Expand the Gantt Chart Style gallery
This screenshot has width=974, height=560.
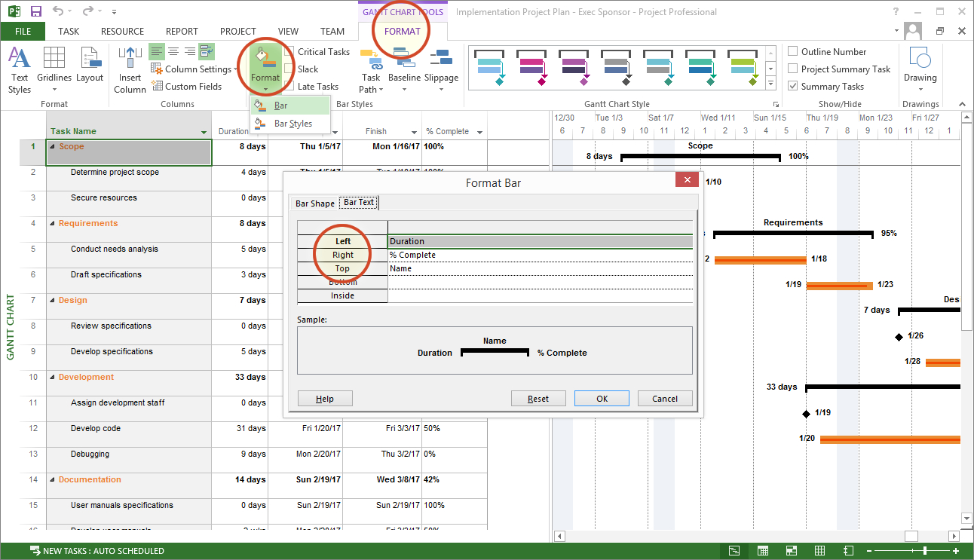coord(770,82)
